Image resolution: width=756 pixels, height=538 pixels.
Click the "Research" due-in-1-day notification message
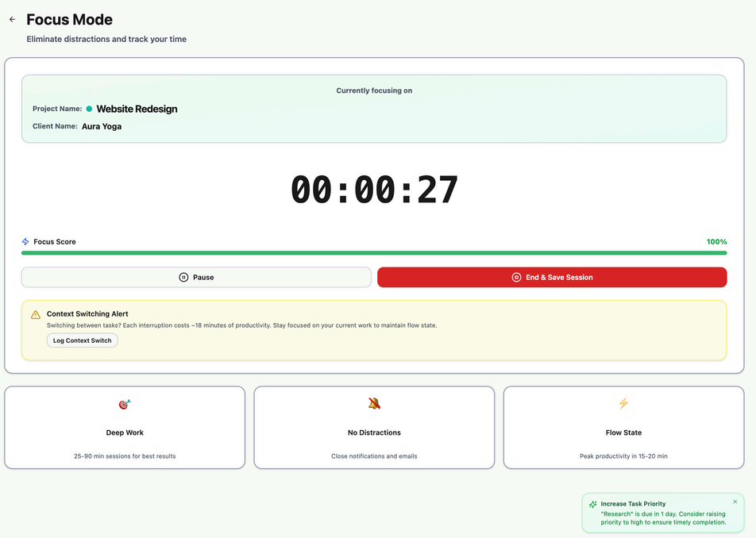[663, 518]
